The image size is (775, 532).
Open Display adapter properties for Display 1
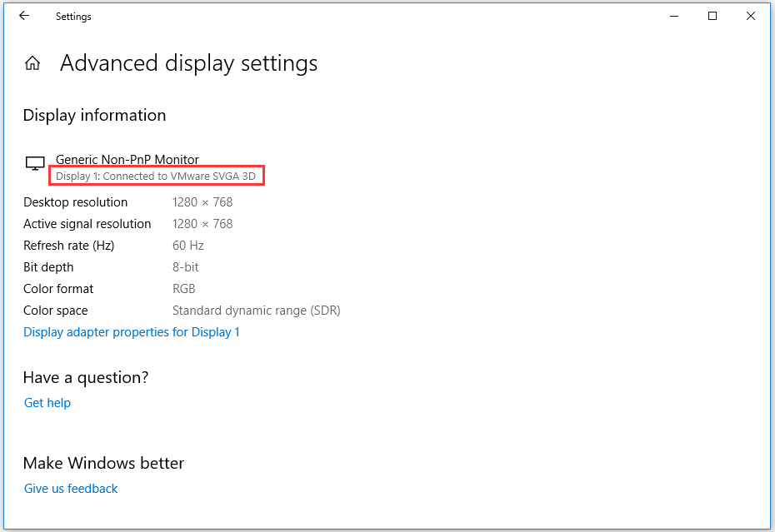(x=132, y=332)
